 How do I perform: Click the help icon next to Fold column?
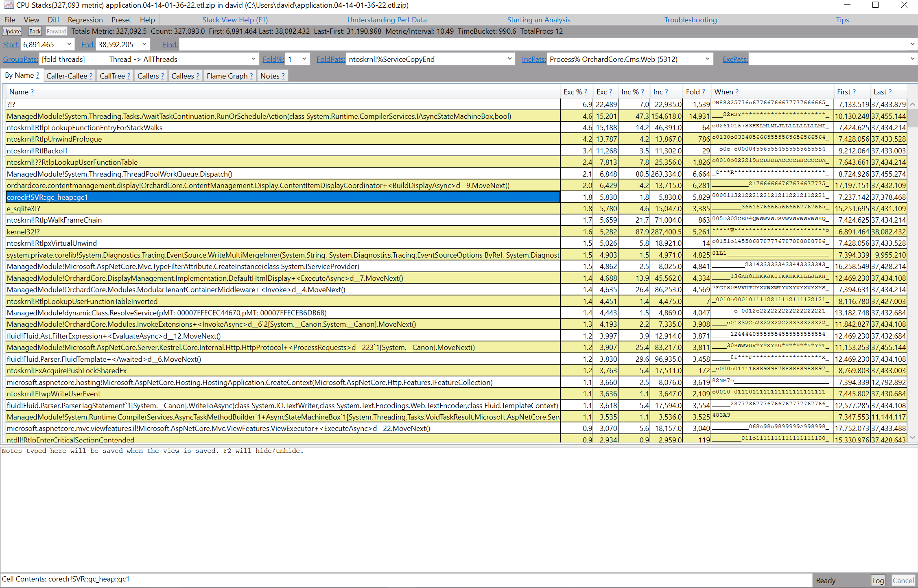704,92
